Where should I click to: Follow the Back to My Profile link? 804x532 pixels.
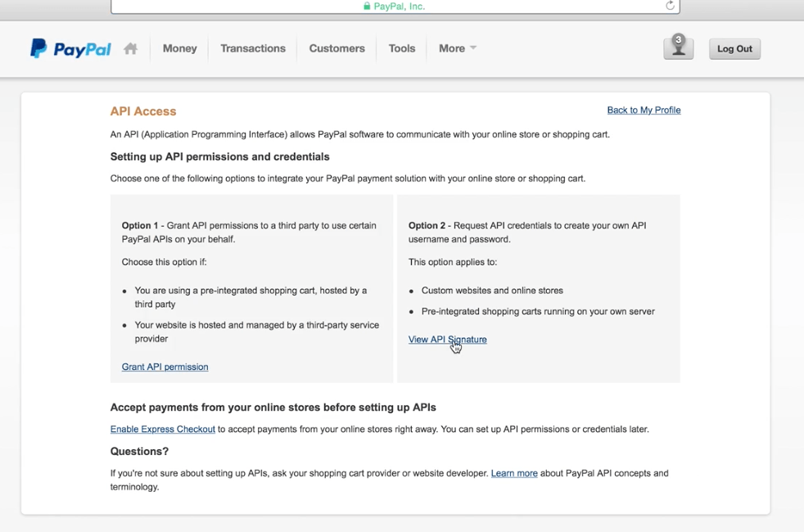pyautogui.click(x=643, y=110)
